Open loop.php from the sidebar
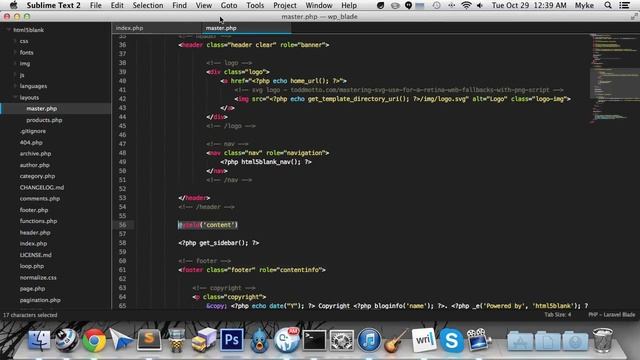This screenshot has height=360, width=640. 32,266
